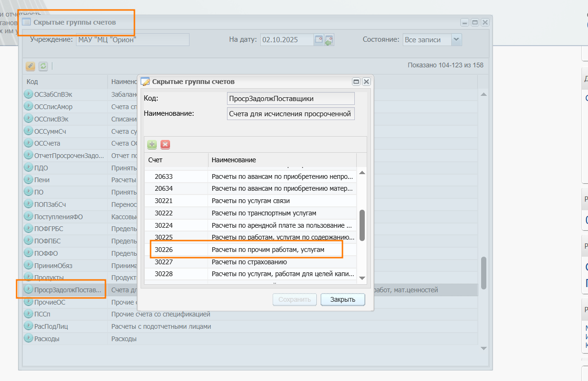Select account row 30224 арендной плате
Image resolution: width=588 pixels, height=381 pixels.
(250, 225)
